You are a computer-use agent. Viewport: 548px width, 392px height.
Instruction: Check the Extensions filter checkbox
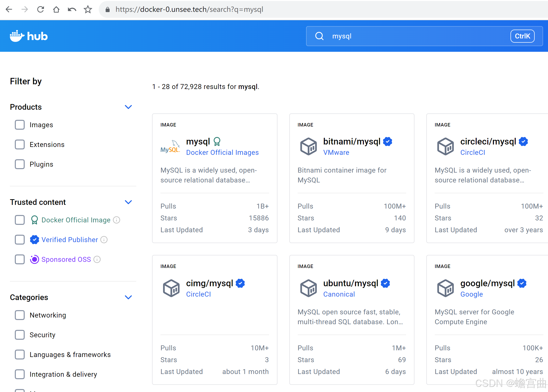[20, 144]
